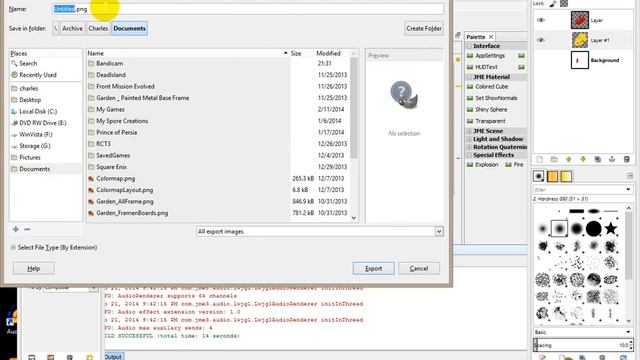Expand the Light and Shadow category
This screenshot has width=640, height=360.
tap(469, 139)
